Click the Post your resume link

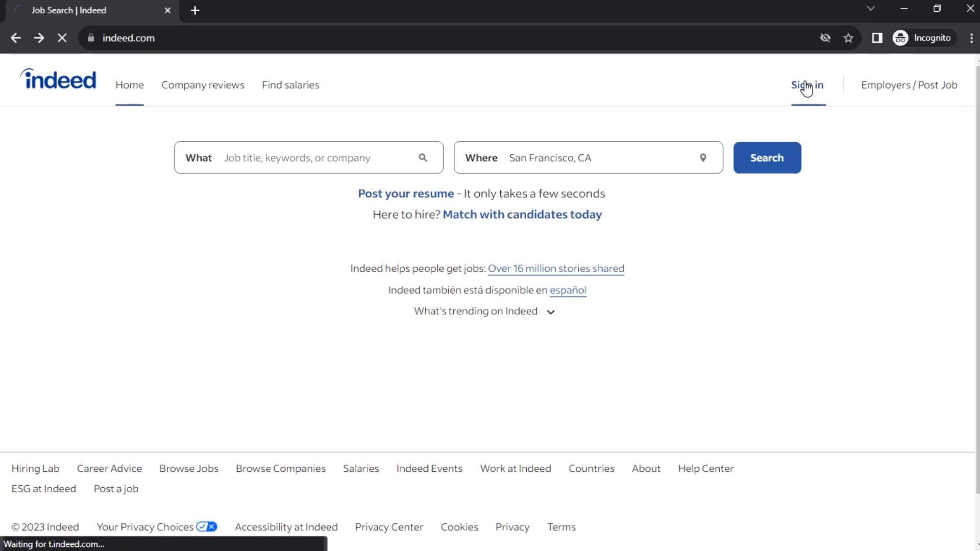[x=406, y=194]
